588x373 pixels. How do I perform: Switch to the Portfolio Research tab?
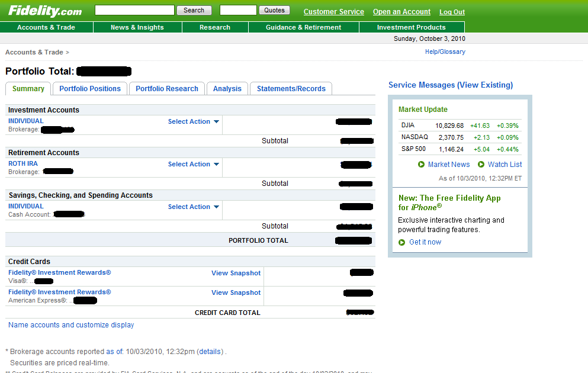point(167,89)
